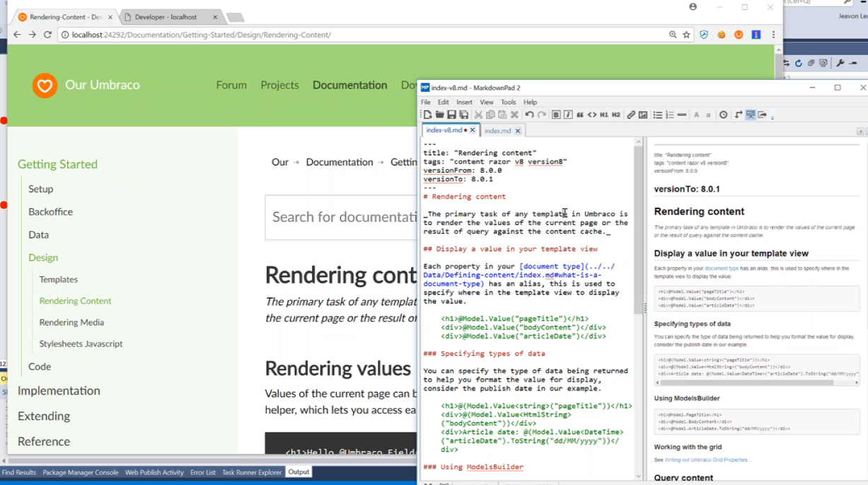Convert text to lowercase in MarkdownPad toolbar

tap(708, 115)
